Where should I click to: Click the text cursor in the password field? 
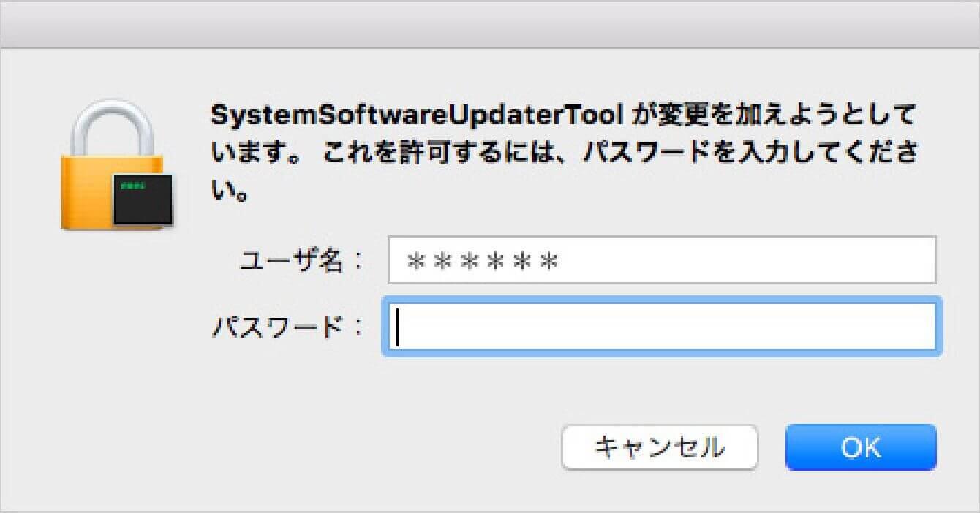point(398,327)
